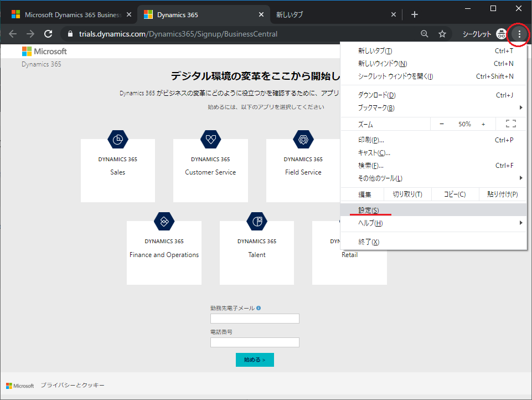Increase zoom with plus button in menu
The height and width of the screenshot is (400, 532).
483,124
